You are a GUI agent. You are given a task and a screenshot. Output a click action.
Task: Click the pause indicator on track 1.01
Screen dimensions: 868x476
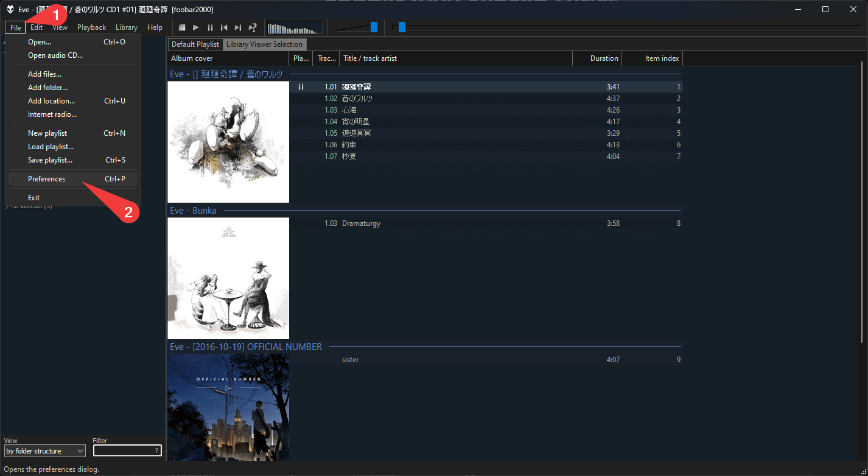tap(301, 87)
